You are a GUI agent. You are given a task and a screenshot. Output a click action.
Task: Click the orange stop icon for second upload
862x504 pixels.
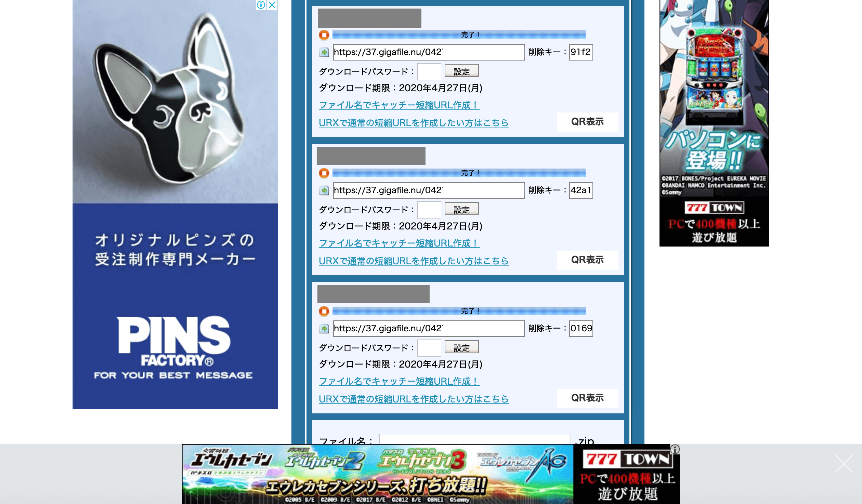(324, 173)
